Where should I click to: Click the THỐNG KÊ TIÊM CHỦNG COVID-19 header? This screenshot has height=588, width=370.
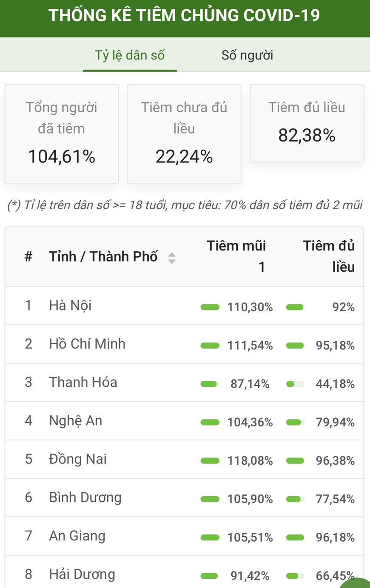[184, 15]
